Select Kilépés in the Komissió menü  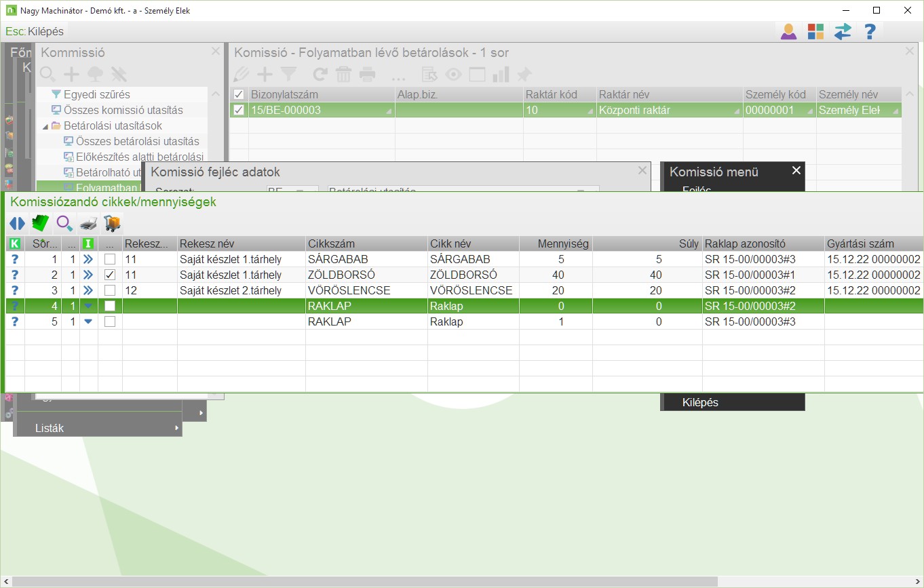(700, 402)
